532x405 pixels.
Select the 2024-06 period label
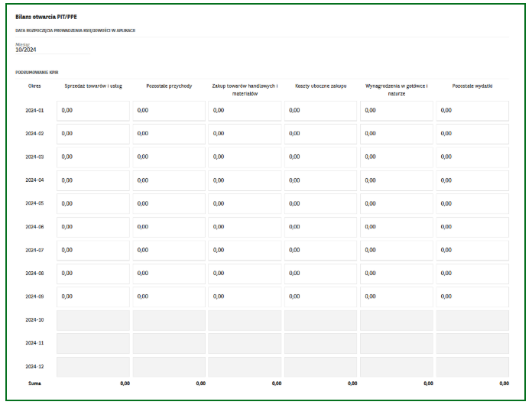pos(34,227)
